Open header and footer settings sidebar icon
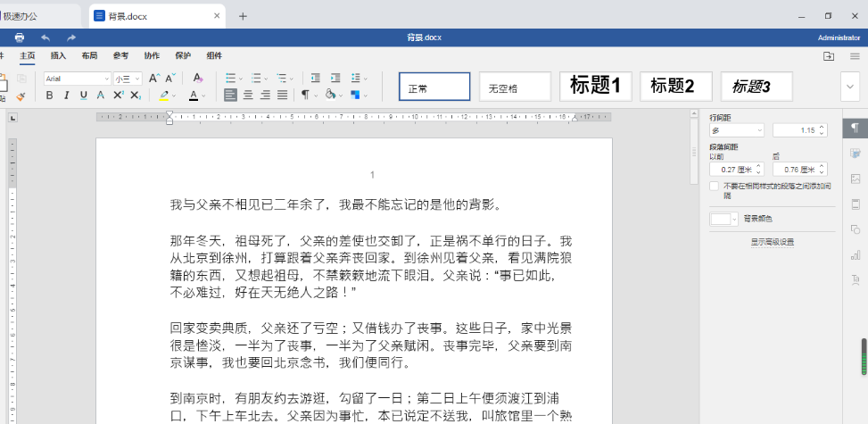This screenshot has width=868, height=424. (x=856, y=204)
